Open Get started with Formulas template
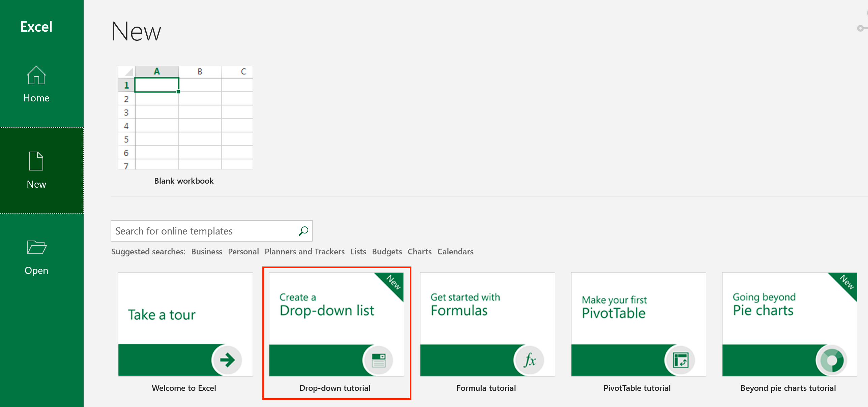Image resolution: width=868 pixels, height=407 pixels. point(488,324)
